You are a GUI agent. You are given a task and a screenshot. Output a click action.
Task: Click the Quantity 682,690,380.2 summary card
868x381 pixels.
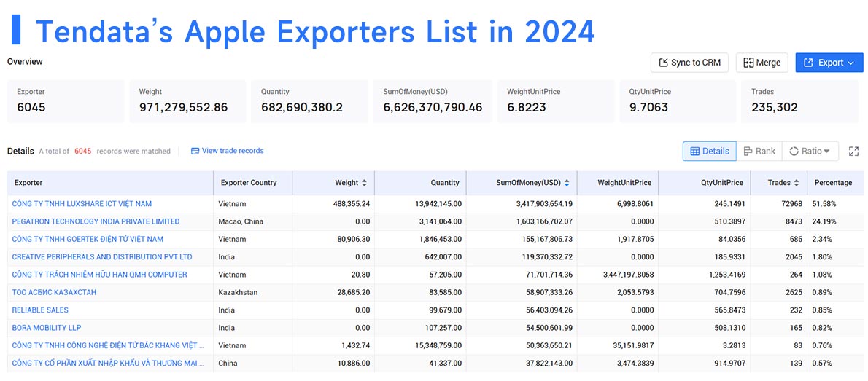(x=310, y=101)
